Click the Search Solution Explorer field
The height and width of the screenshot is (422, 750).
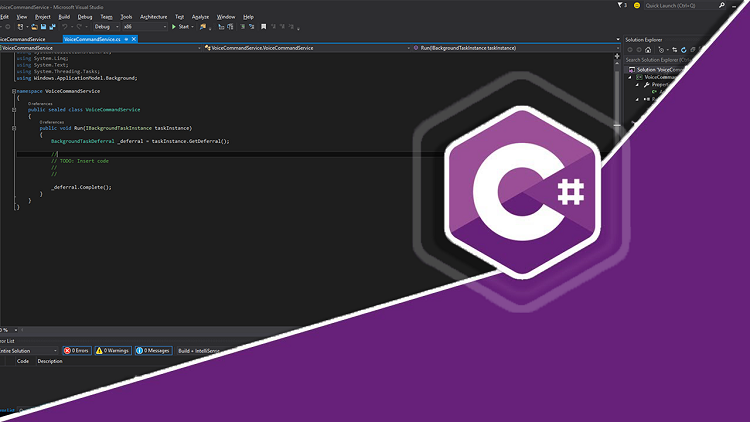(x=658, y=60)
